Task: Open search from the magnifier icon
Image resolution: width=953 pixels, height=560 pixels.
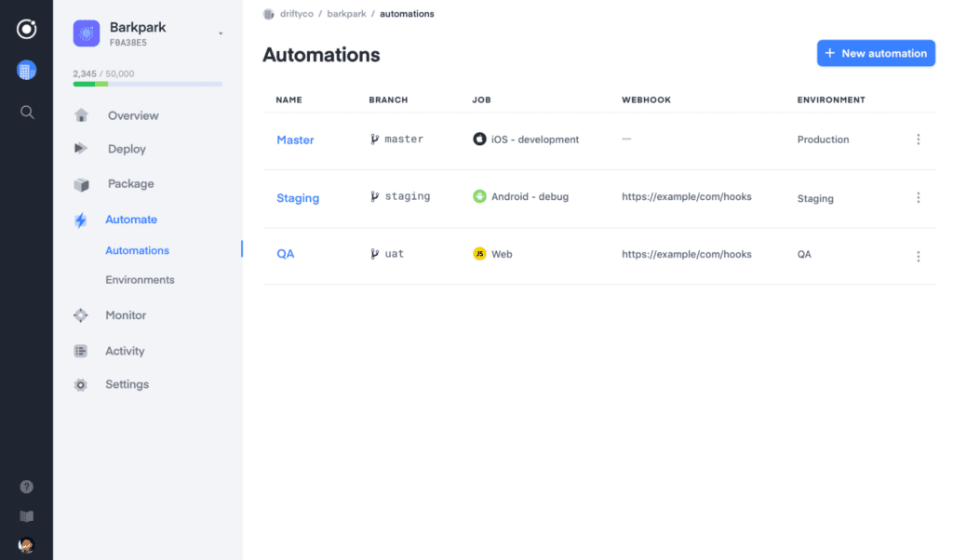Action: (x=27, y=112)
